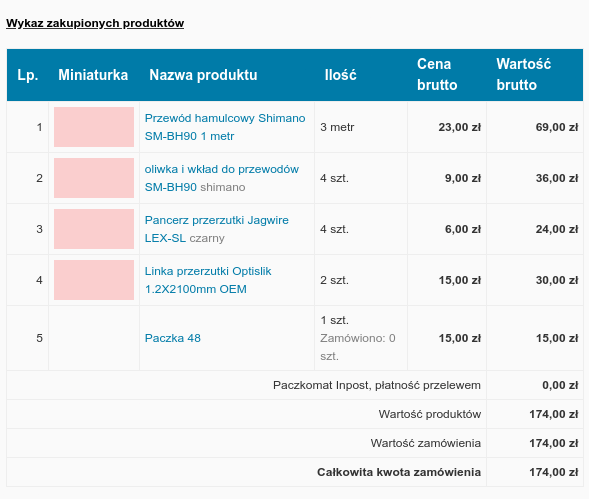This screenshot has height=499, width=589.
Task: Click the thumbnail for product row 2
Action: pos(94,178)
